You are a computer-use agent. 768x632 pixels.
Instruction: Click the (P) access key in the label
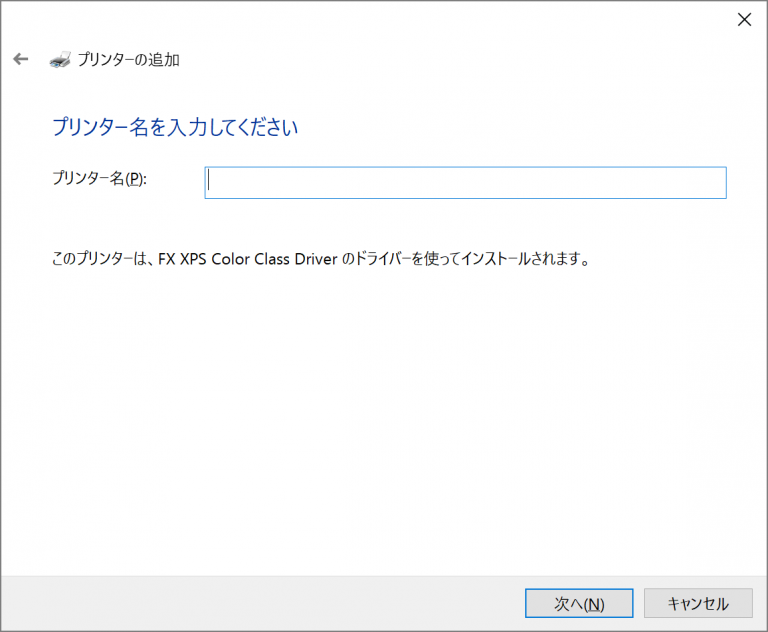point(135,179)
